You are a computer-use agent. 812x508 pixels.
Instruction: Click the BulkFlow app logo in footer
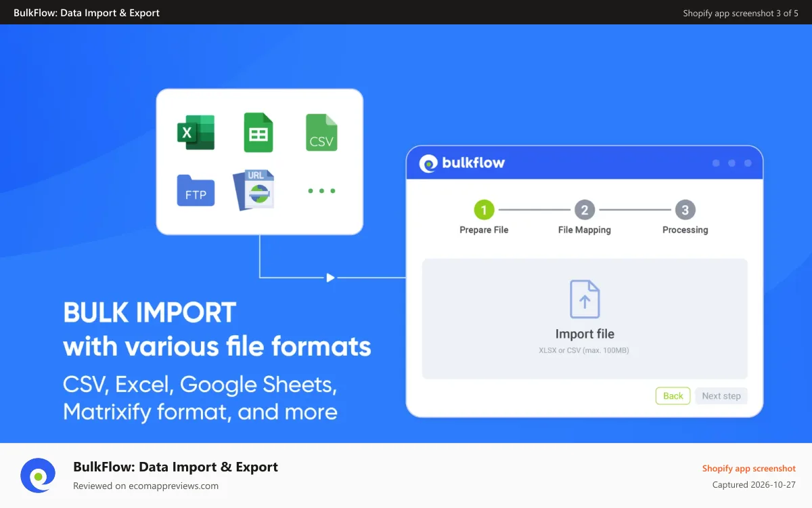pos(38,475)
